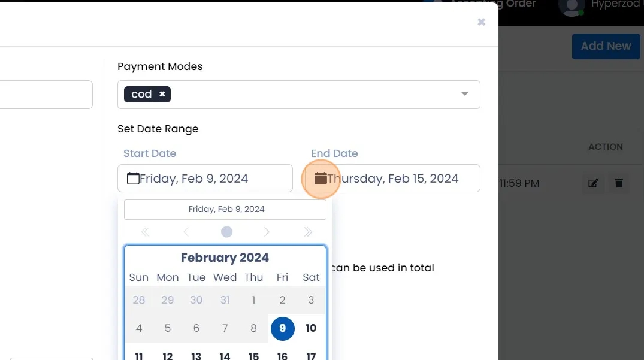Select February 10 in the calendar
The width and height of the screenshot is (644, 360).
tap(311, 328)
